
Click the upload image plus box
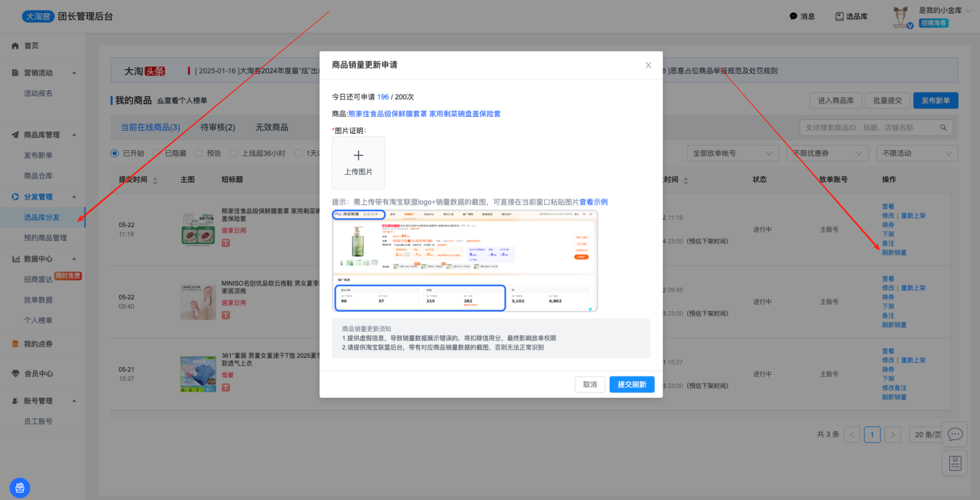(x=358, y=163)
